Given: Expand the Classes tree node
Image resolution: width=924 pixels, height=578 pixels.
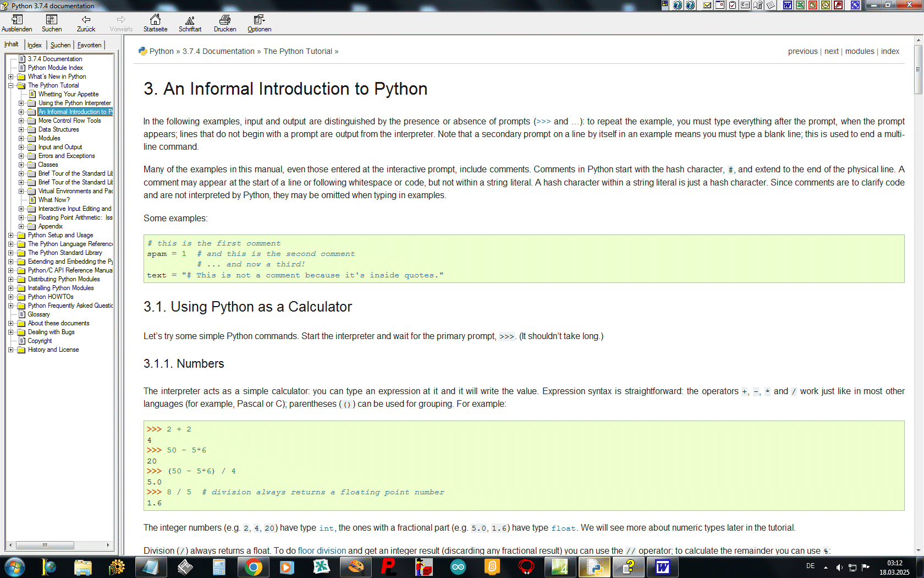Looking at the screenshot, I should tap(21, 165).
